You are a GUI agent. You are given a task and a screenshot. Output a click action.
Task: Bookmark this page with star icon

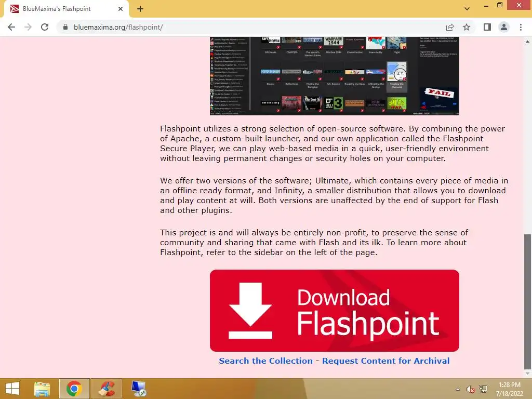click(x=467, y=27)
